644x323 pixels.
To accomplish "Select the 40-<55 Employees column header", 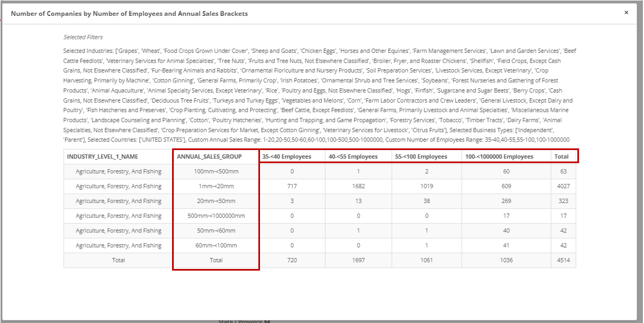I will pos(352,157).
